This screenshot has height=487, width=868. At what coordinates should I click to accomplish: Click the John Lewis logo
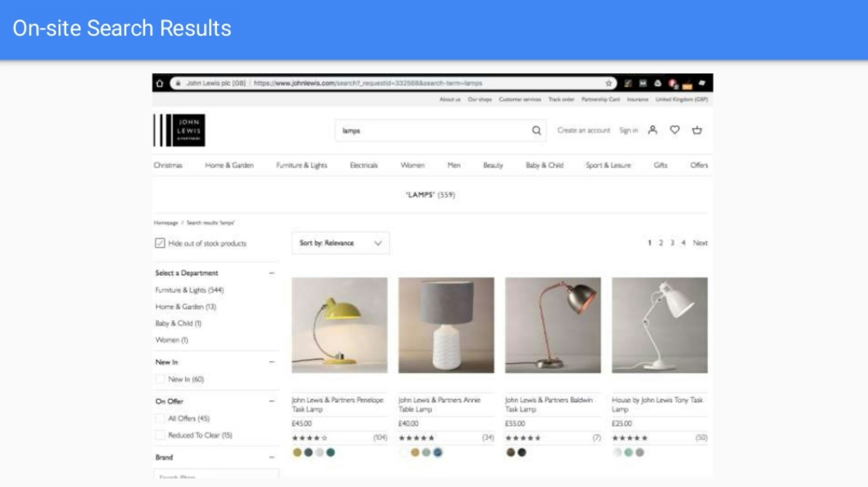[x=179, y=131]
